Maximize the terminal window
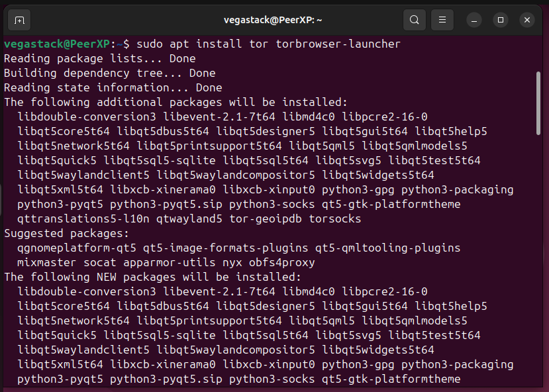The image size is (549, 392). click(x=500, y=21)
